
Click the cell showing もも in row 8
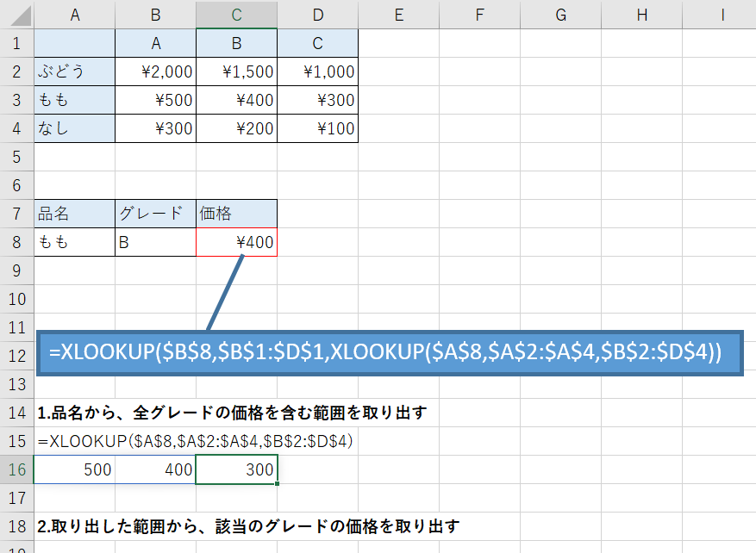73,242
